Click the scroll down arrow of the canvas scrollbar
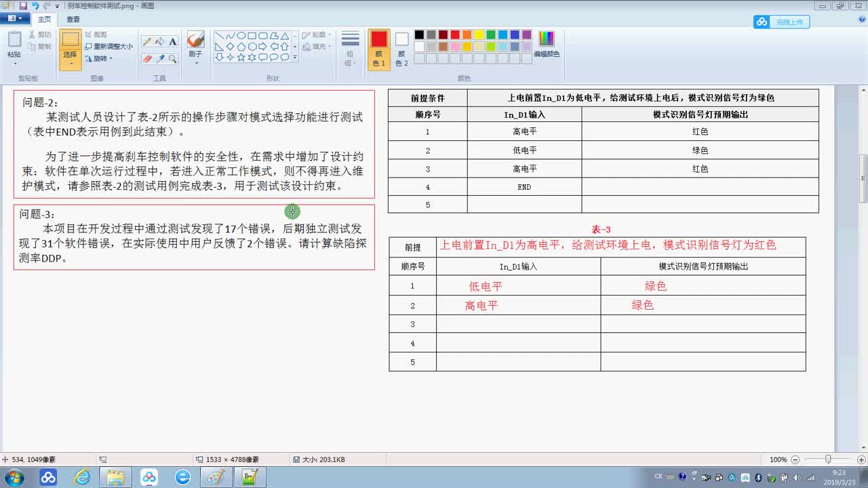The width and height of the screenshot is (868, 488). tap(863, 448)
